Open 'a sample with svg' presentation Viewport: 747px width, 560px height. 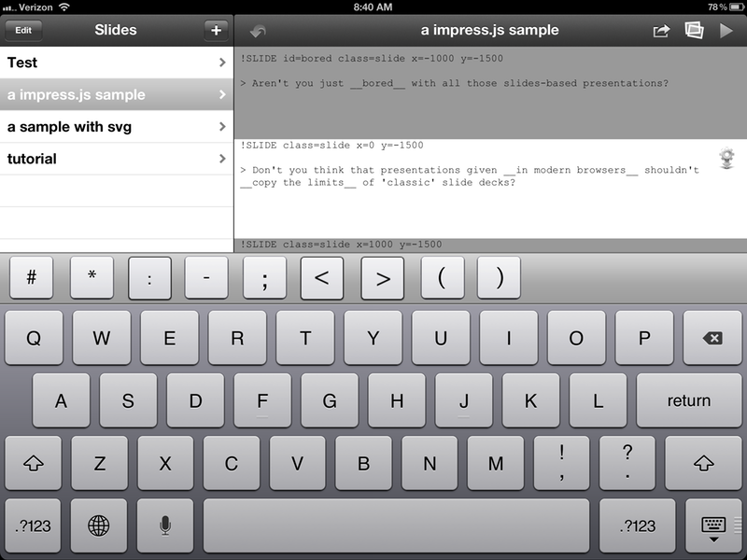[x=117, y=127]
